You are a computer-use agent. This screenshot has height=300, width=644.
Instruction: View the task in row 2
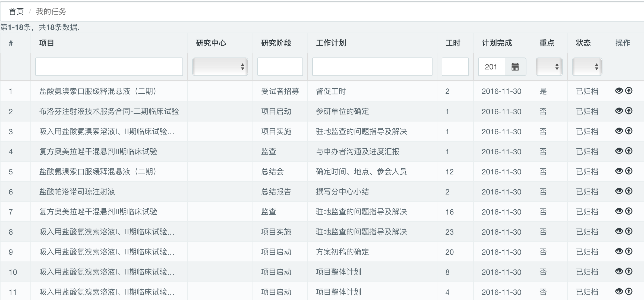tap(619, 111)
